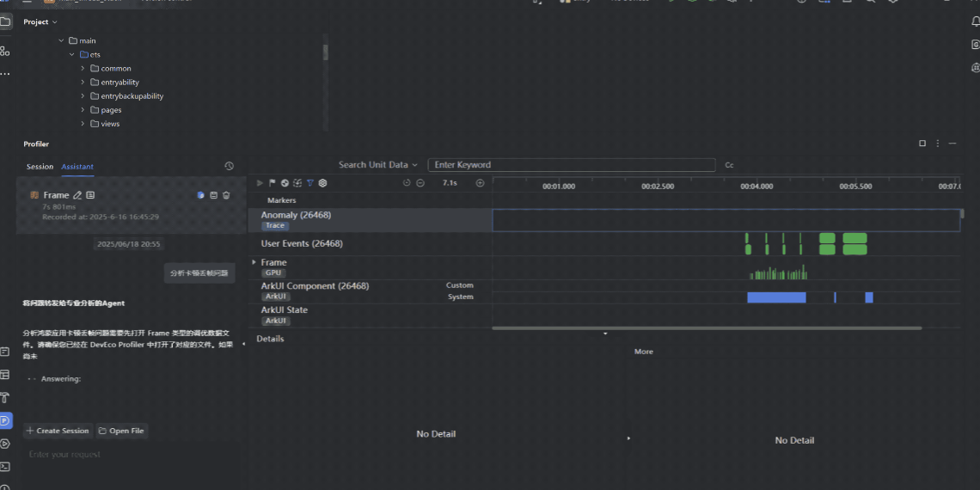Screen dimensions: 980x490
Task: Zoom out timeline with minus icon
Action: [420, 183]
